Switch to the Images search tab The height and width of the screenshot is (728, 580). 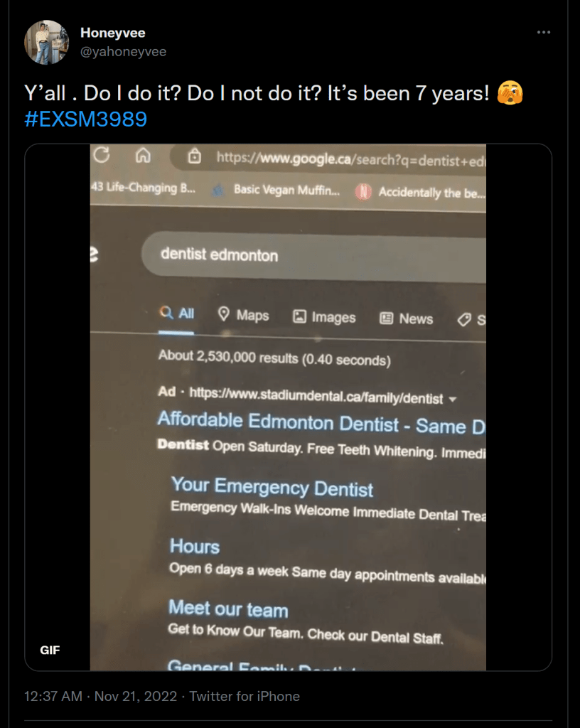(x=324, y=318)
